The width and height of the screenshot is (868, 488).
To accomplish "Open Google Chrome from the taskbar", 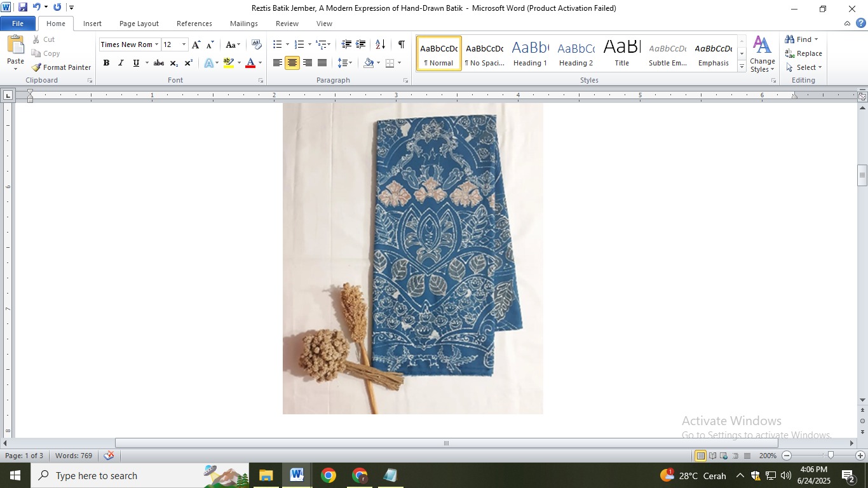I will click(329, 475).
